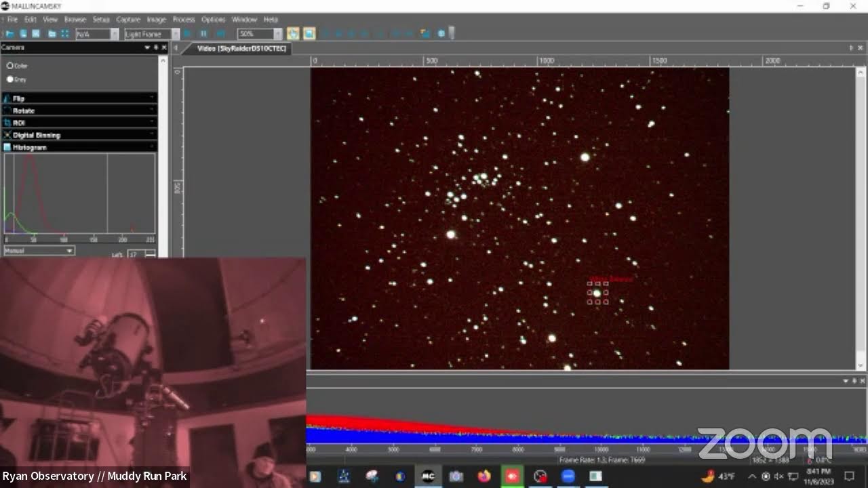Open the View menu

coord(50,20)
